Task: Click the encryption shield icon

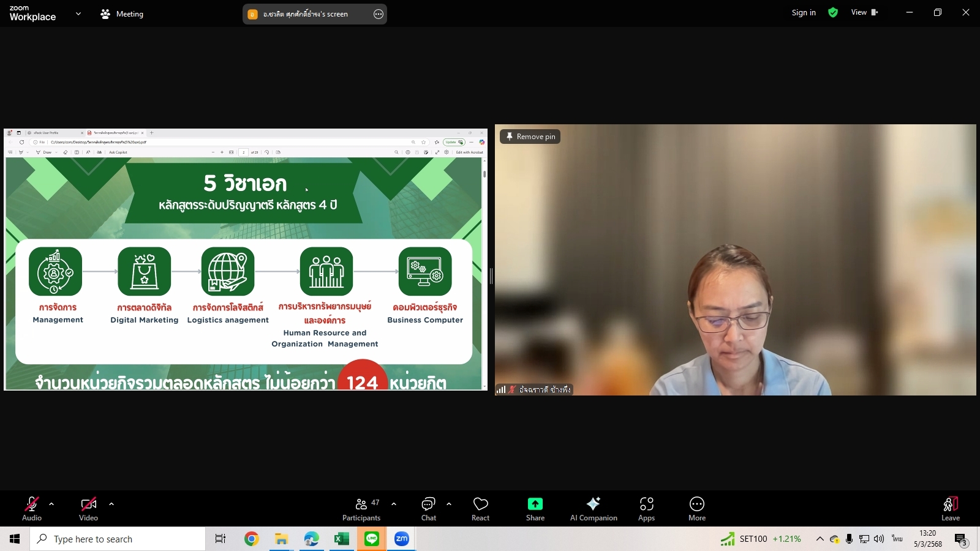Action: point(832,13)
